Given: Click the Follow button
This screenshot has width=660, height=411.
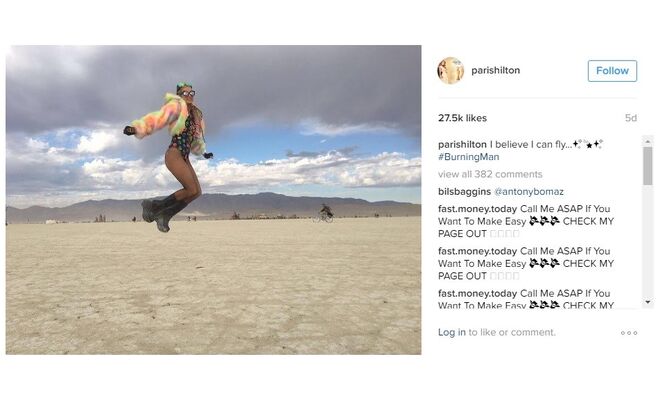Looking at the screenshot, I should click(612, 71).
